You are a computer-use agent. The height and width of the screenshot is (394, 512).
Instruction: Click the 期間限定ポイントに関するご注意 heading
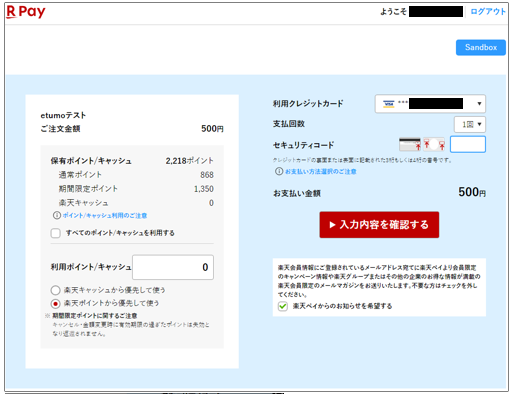95,315
